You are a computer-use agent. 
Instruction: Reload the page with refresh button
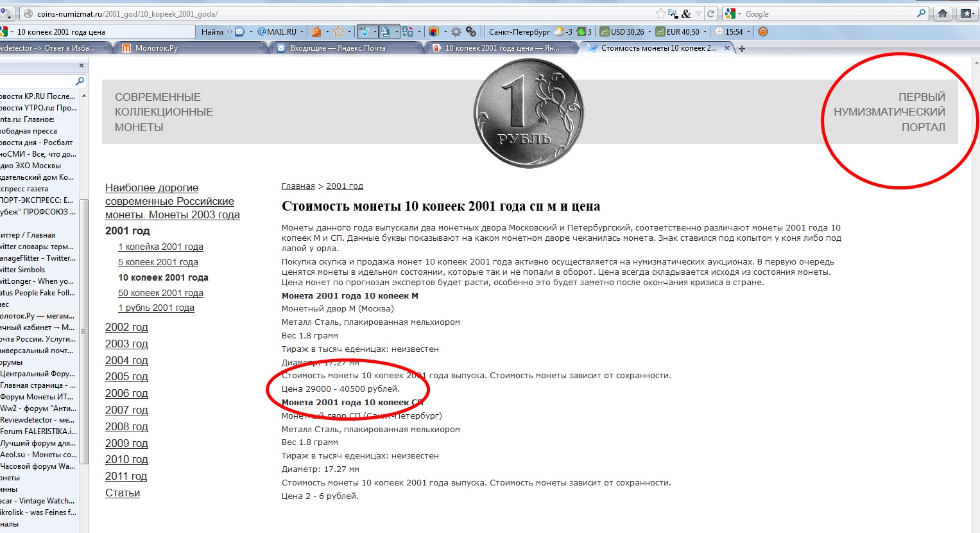(x=710, y=13)
